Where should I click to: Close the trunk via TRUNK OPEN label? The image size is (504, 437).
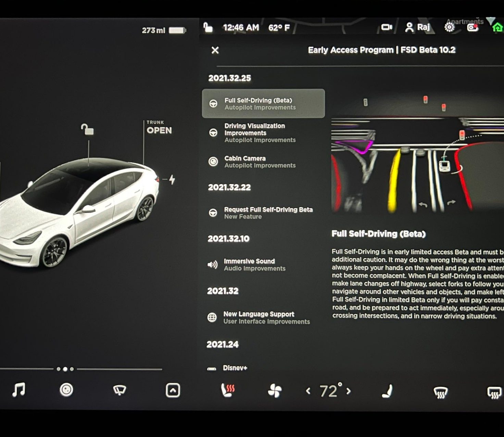click(x=159, y=127)
